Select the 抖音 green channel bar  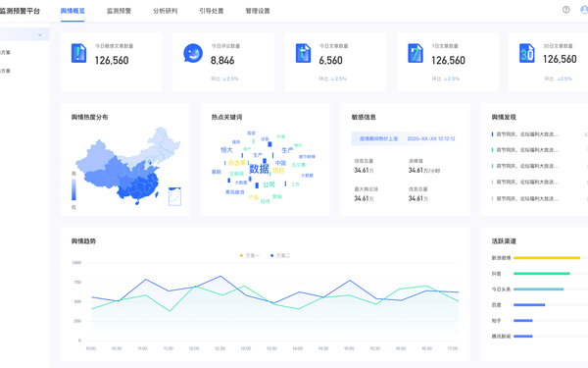[542, 274]
